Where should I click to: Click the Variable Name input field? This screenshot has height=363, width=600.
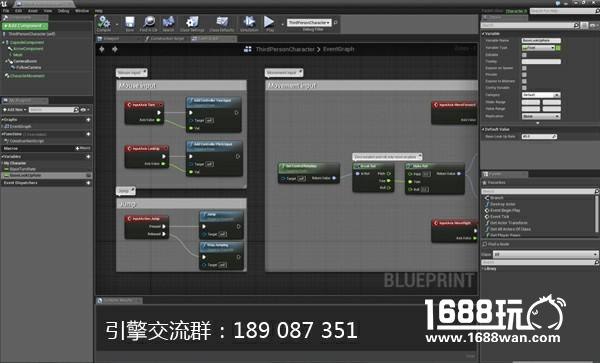click(541, 40)
